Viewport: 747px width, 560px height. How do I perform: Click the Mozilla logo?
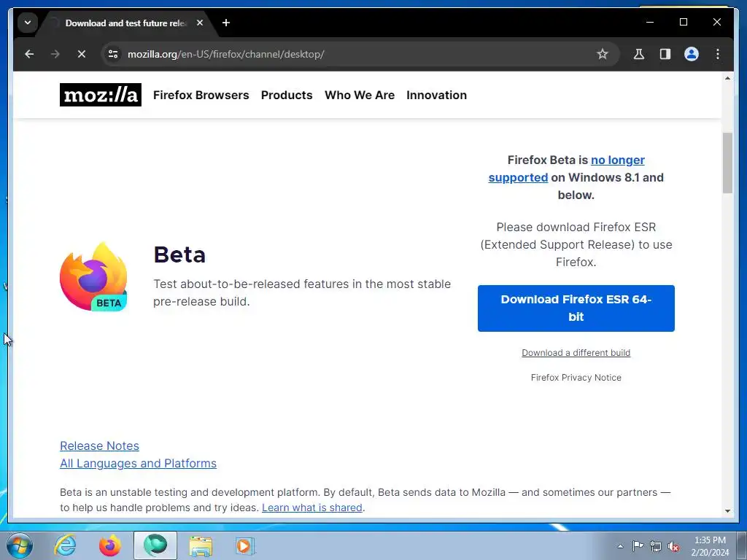[x=101, y=95]
